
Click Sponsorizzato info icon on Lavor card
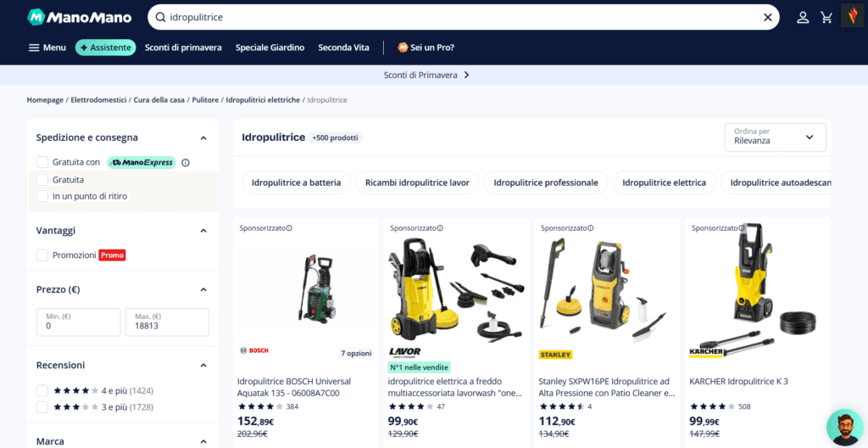tap(440, 228)
